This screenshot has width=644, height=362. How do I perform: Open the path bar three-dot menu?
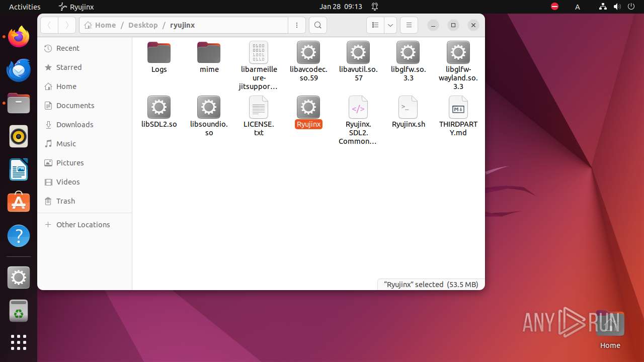pos(297,25)
